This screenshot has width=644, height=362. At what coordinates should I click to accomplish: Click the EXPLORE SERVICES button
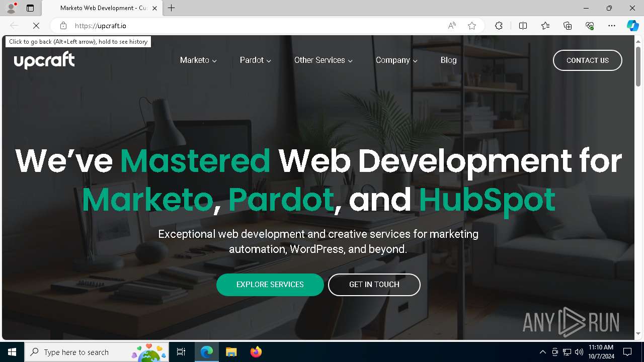(x=270, y=285)
